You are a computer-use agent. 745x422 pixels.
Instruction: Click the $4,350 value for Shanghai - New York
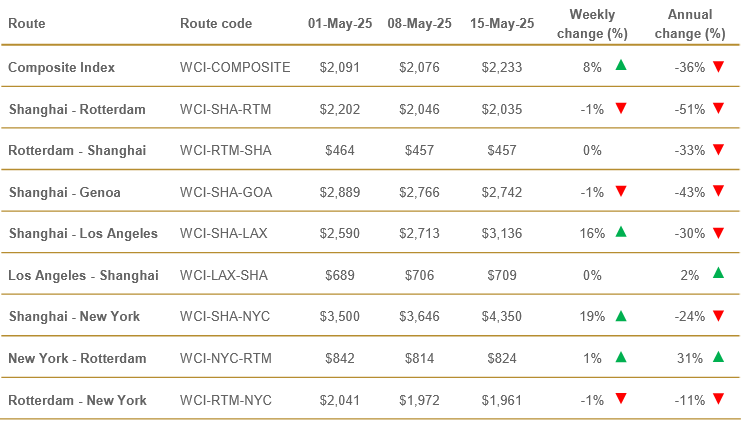(x=502, y=316)
